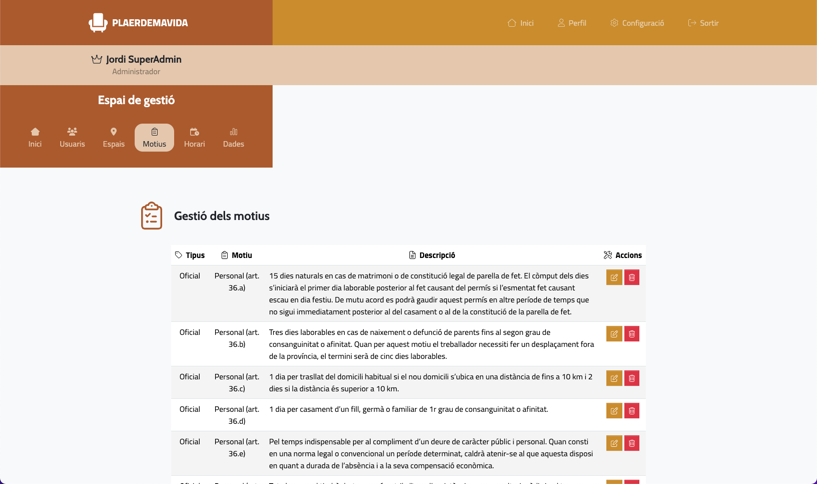This screenshot has height=484, width=817.
Task: Go to the Horari tab
Action: pyautogui.click(x=194, y=138)
